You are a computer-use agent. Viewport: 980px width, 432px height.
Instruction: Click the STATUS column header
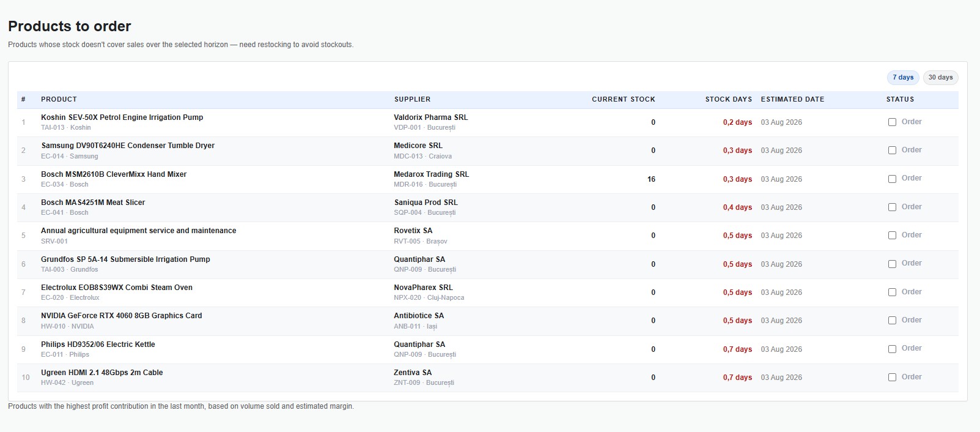[x=900, y=99]
